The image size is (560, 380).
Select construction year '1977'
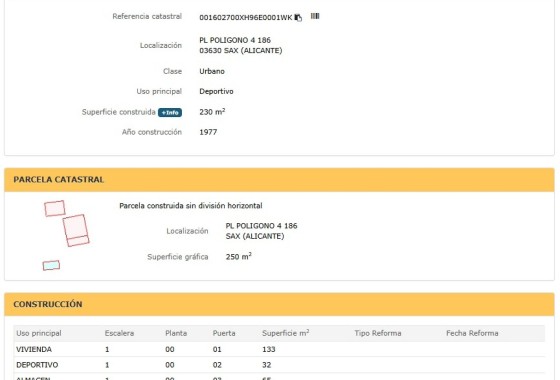click(208, 132)
